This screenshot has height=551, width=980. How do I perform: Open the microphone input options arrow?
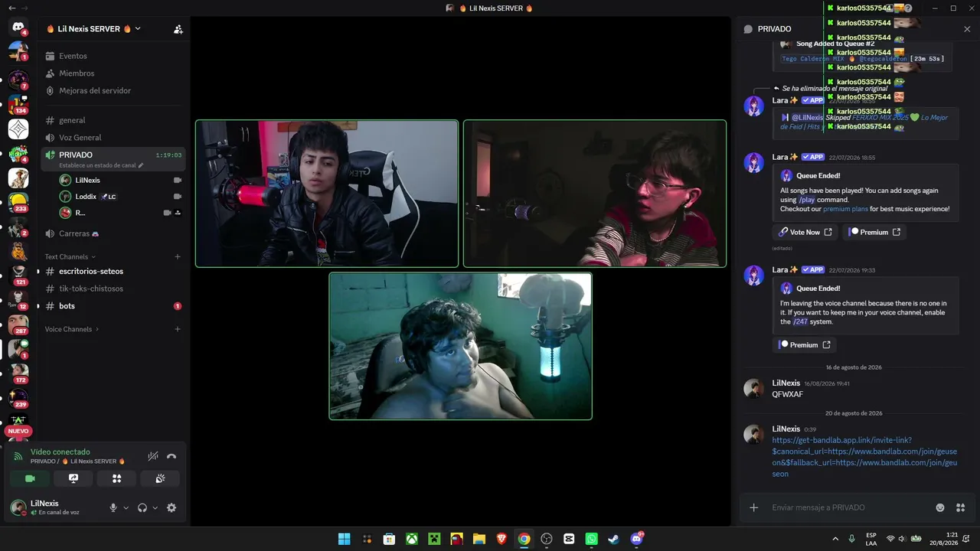tap(126, 507)
